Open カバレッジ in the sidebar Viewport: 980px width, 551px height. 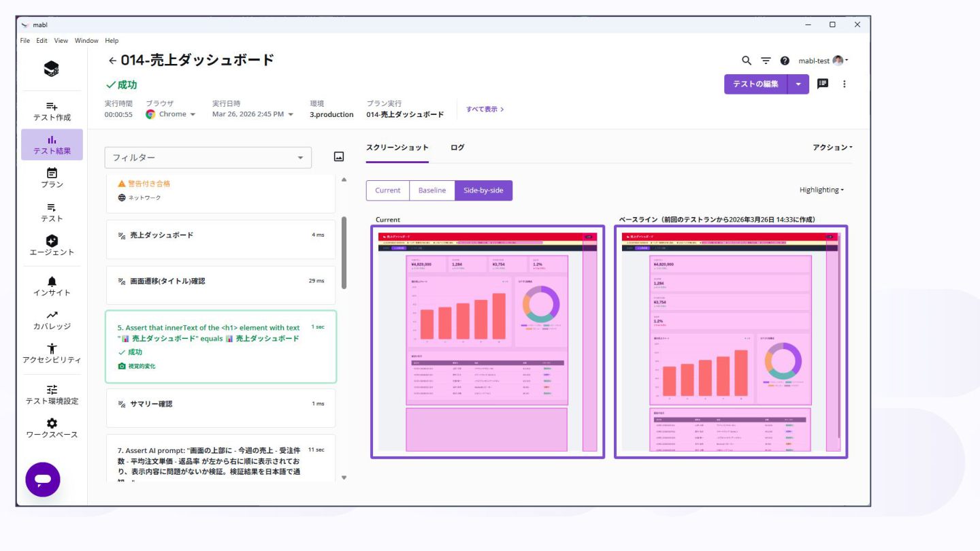click(52, 320)
